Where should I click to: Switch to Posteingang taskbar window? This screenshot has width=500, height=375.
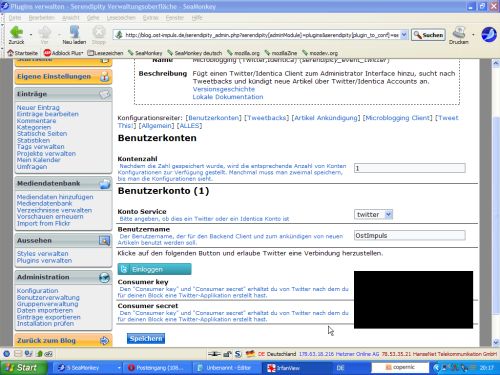click(x=157, y=368)
